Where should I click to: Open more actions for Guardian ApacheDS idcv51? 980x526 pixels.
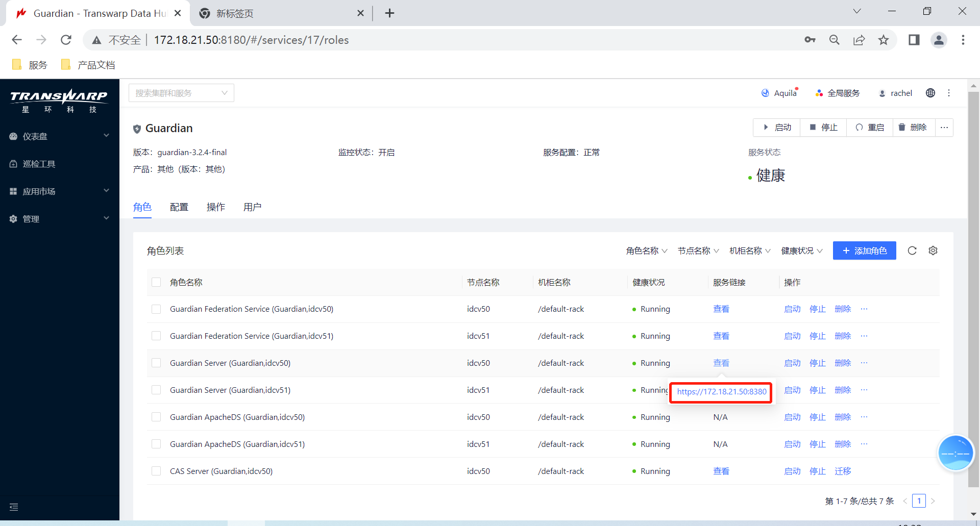point(864,444)
